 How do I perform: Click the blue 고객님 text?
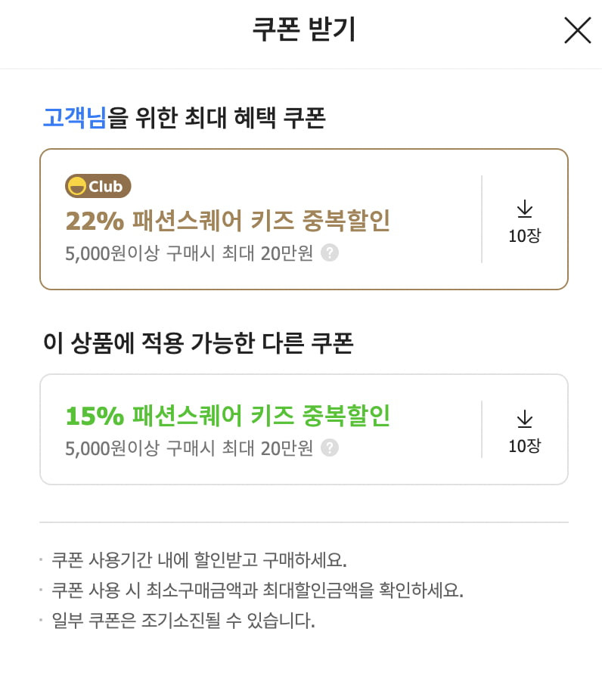tap(75, 118)
